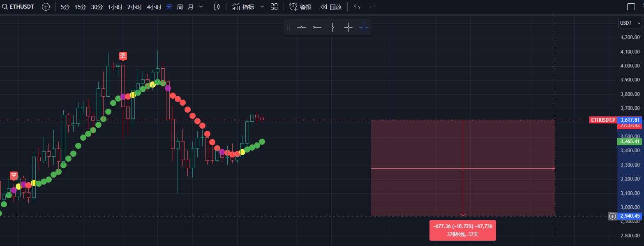The height and width of the screenshot is (246, 644).
Task: Click the blue 2,940.45 crosshair price label
Action: (630, 216)
